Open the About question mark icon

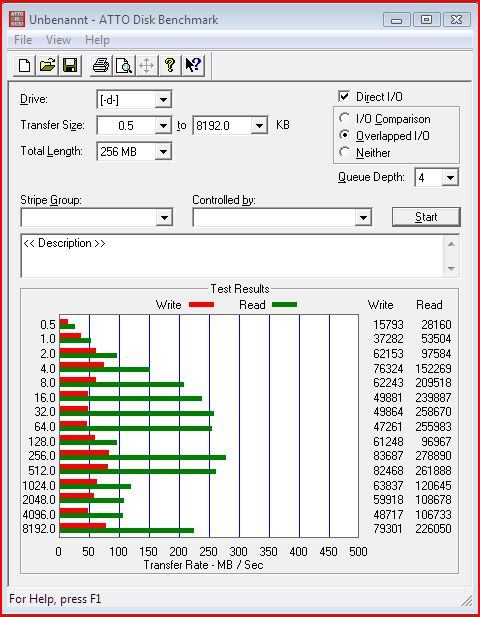click(170, 65)
